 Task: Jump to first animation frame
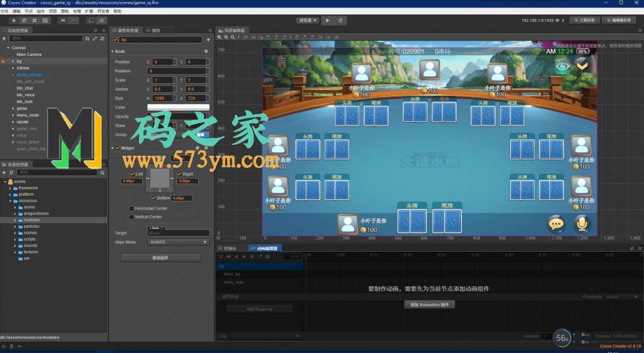click(229, 257)
